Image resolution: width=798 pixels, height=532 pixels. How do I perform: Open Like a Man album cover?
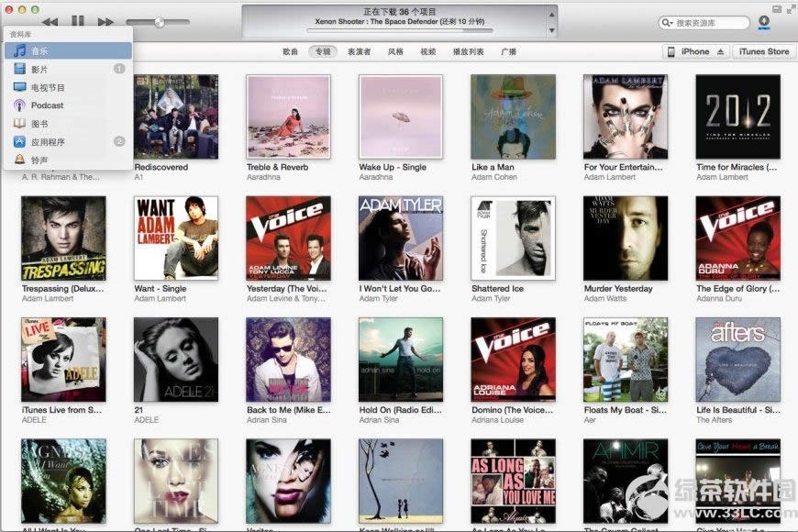[513, 116]
